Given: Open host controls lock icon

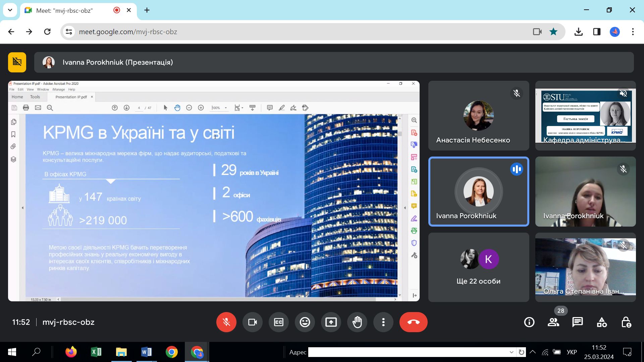Looking at the screenshot, I should tap(626, 322).
